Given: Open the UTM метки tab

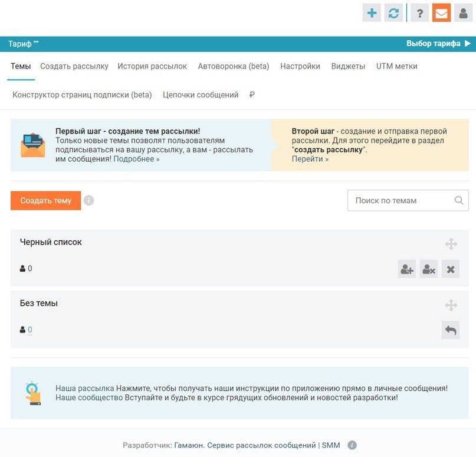Looking at the screenshot, I should click(x=396, y=66).
